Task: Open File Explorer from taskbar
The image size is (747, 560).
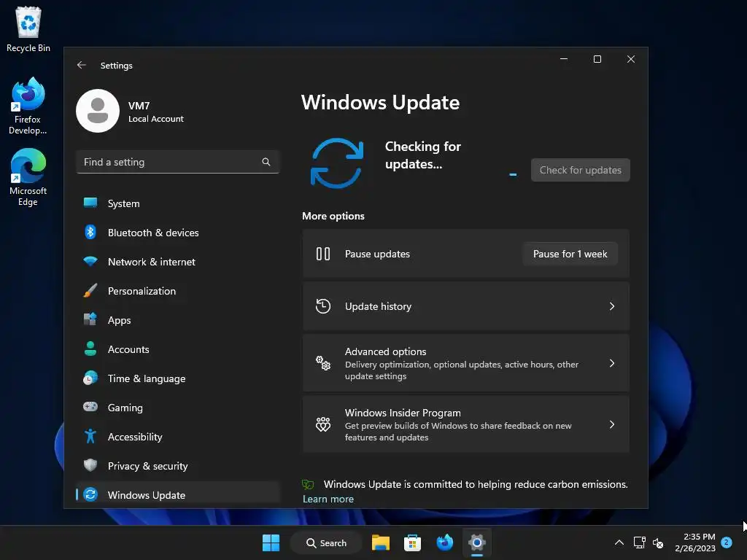Action: tap(381, 542)
